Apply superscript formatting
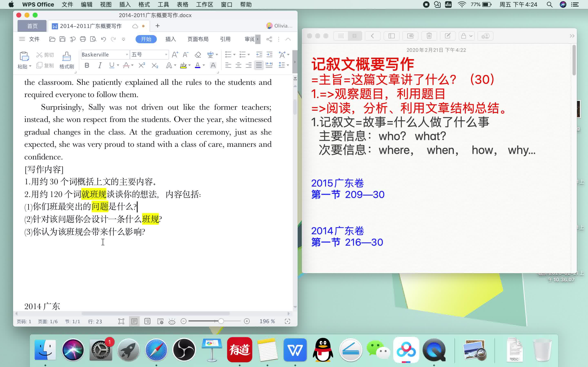588x367 pixels. coord(142,65)
